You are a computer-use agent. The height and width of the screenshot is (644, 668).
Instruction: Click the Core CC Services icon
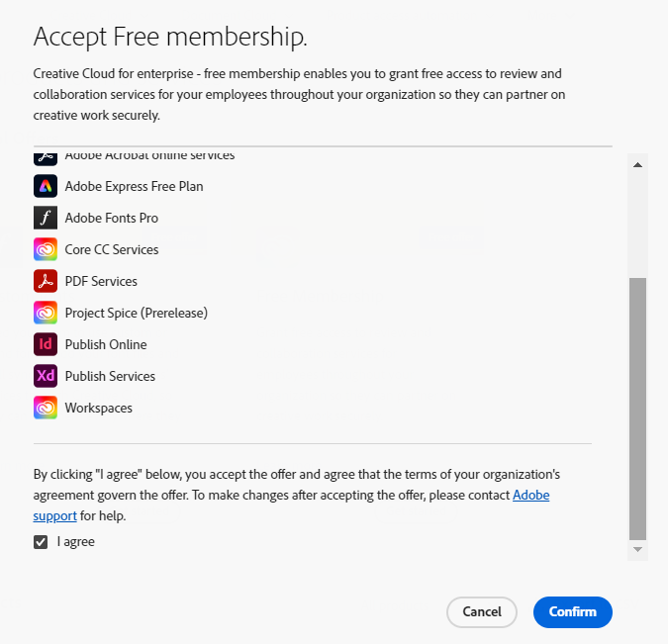[x=46, y=249]
